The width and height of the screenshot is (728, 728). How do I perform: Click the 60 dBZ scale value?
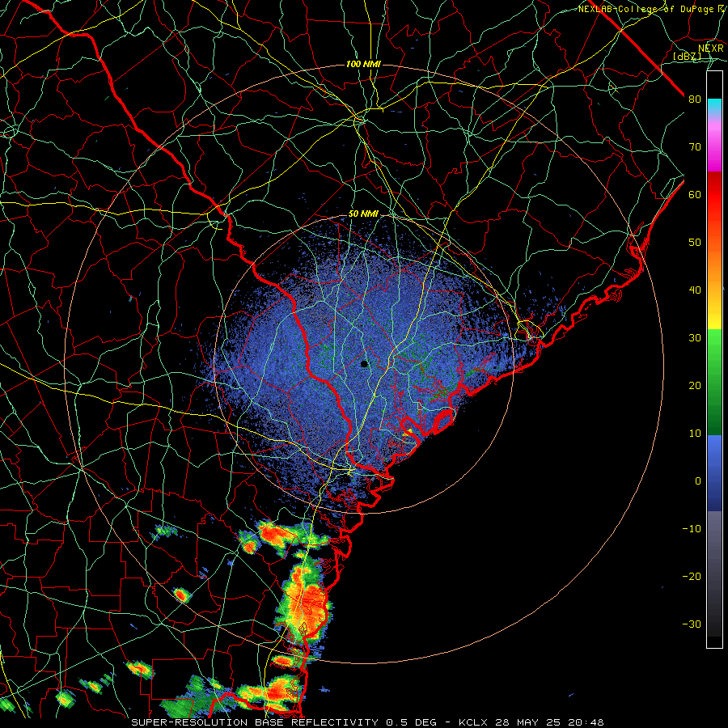[695, 194]
